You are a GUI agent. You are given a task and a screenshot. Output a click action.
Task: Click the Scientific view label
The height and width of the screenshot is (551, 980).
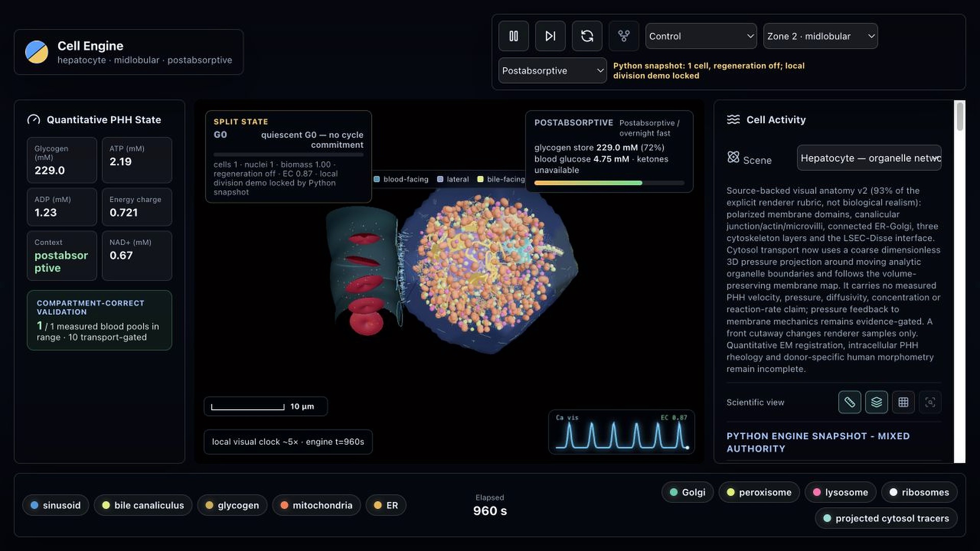click(x=755, y=403)
